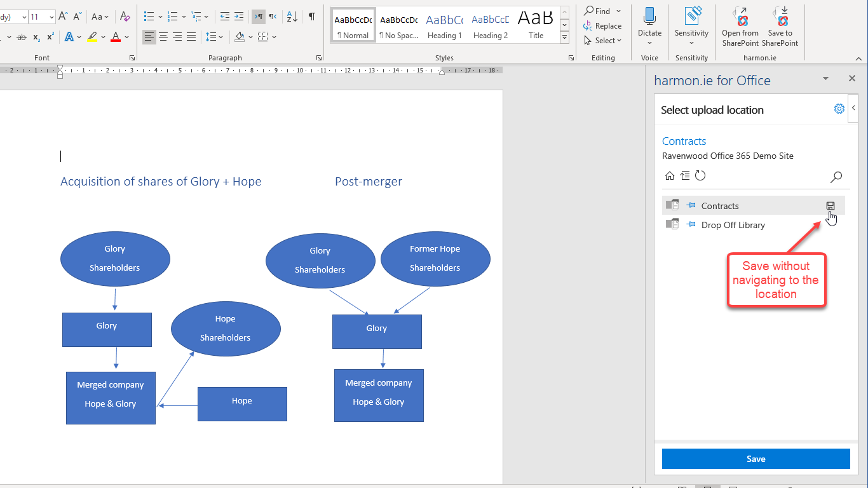Viewport: 868px width, 488px height.
Task: Click the Clear All Formatting icon
Action: [125, 17]
